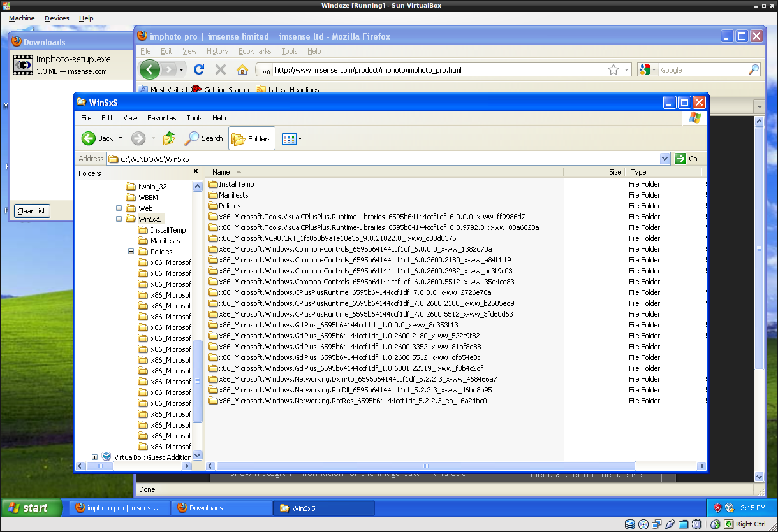Select the Networking.RtcRes folder
Viewport: 778px width, 532px height.
click(348, 401)
